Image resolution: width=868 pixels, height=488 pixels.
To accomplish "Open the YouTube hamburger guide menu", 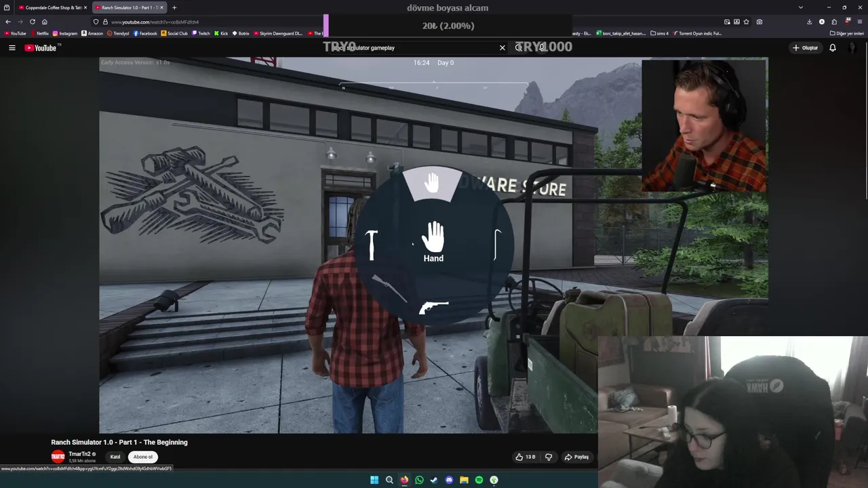I will [x=12, y=47].
